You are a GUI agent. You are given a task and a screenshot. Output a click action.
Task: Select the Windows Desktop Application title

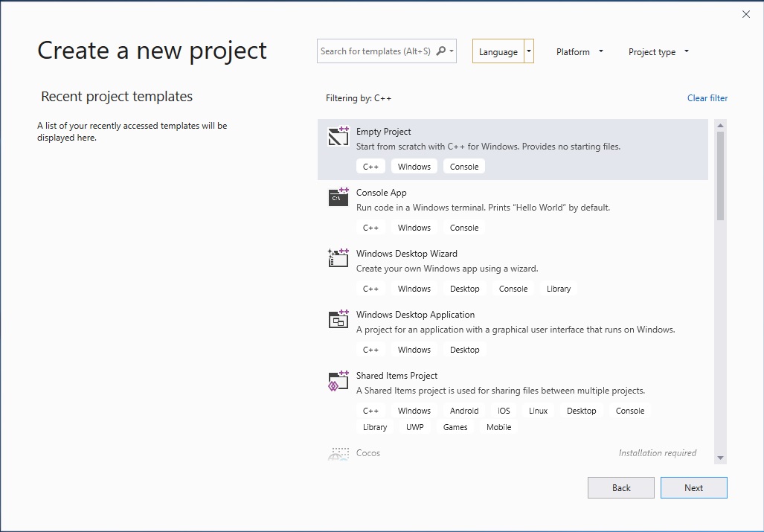(x=415, y=315)
